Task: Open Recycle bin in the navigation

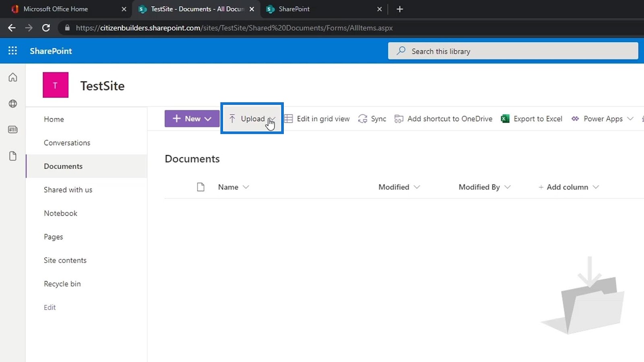Action: [62, 284]
